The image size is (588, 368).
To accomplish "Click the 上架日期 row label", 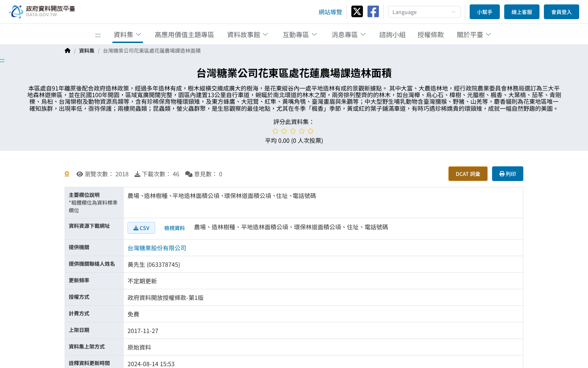I will [x=79, y=330].
